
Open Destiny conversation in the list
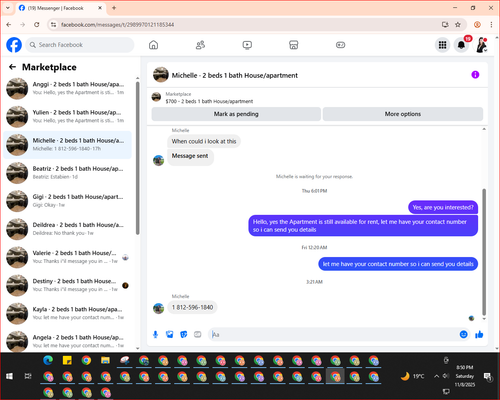68,285
